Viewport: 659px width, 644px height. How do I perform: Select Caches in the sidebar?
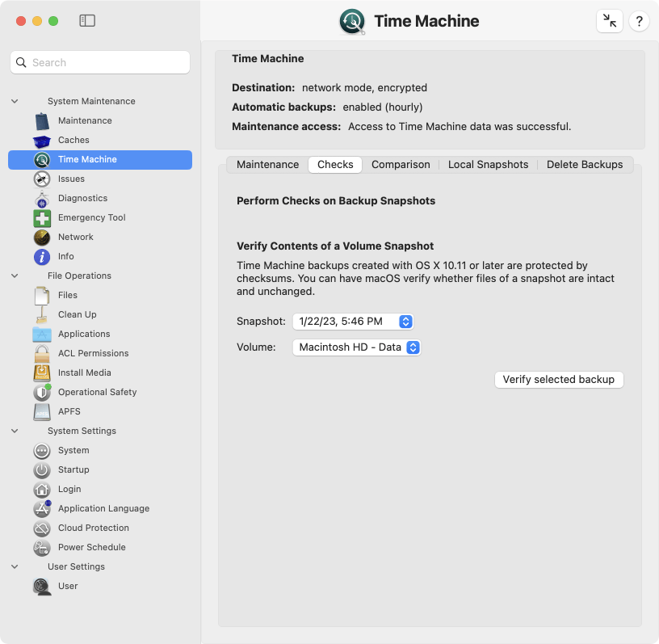(74, 140)
